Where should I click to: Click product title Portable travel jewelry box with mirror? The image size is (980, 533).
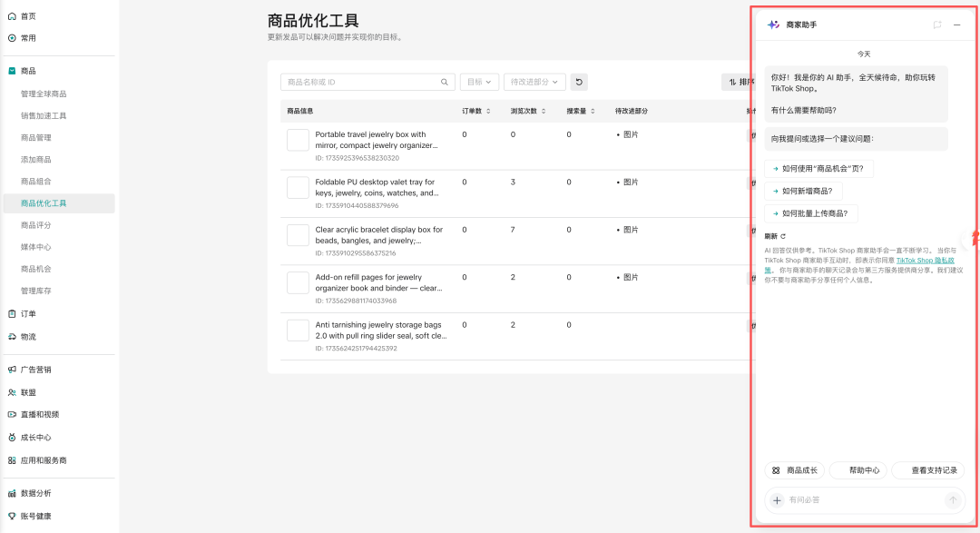[377, 140]
